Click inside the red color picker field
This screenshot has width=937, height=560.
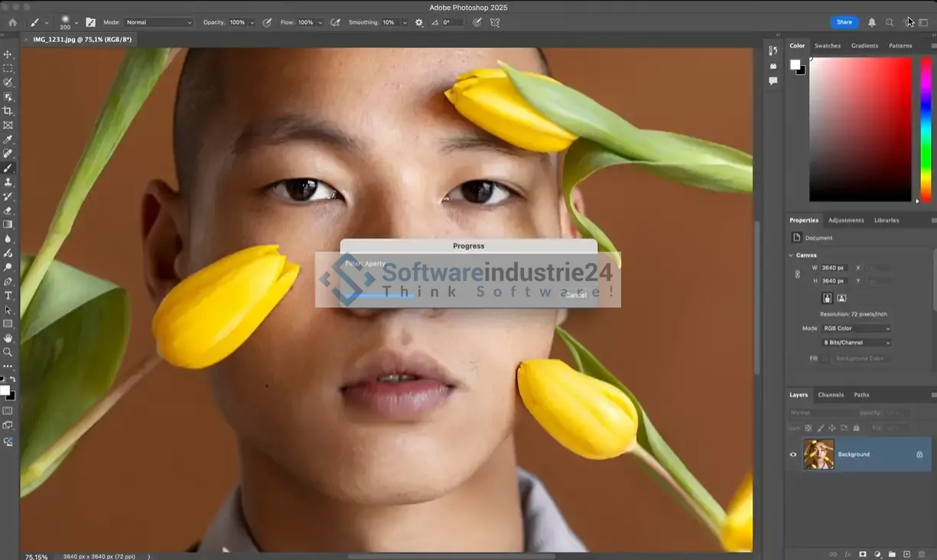pyautogui.click(x=860, y=129)
